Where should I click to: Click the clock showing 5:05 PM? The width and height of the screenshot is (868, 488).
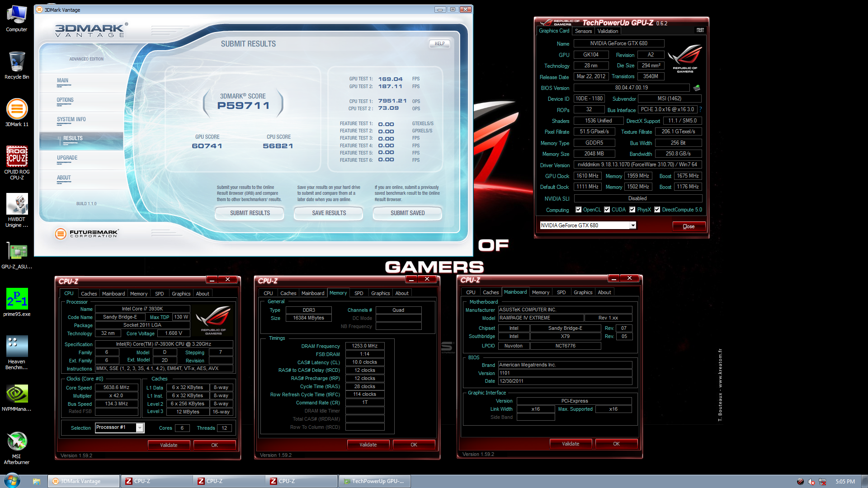pyautogui.click(x=845, y=482)
